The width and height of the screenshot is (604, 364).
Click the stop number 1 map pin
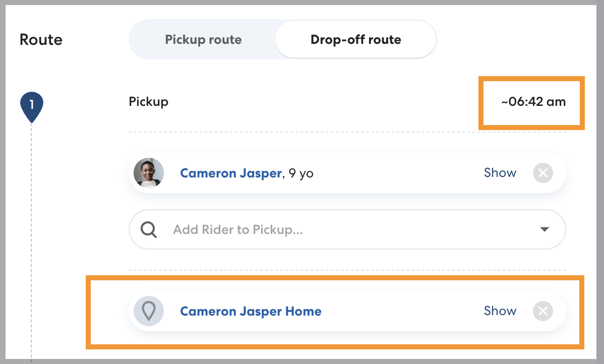(x=31, y=106)
